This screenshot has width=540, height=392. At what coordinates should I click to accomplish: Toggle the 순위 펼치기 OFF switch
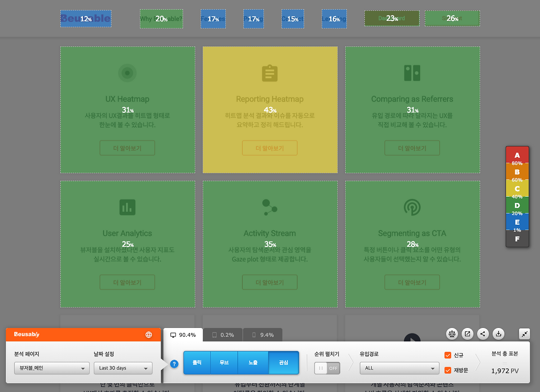[327, 368]
